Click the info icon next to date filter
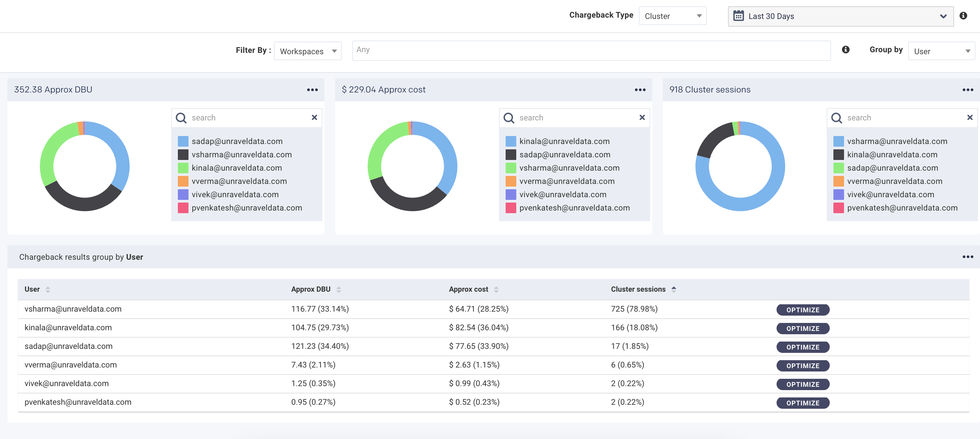 (x=964, y=16)
